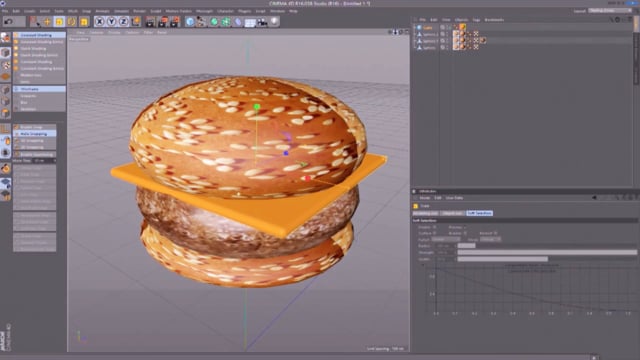The image size is (640, 360).
Task: Adjust the Strength slider bar
Action: tap(547, 252)
